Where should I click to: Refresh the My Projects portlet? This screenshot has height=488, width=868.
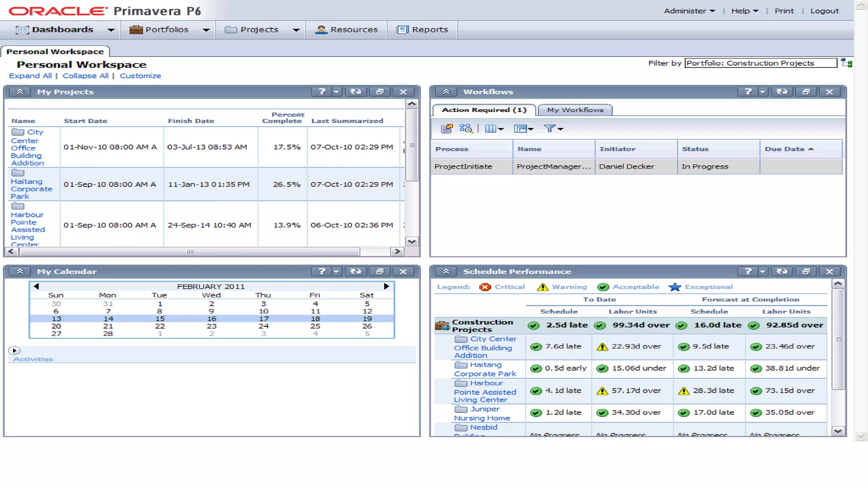[356, 91]
